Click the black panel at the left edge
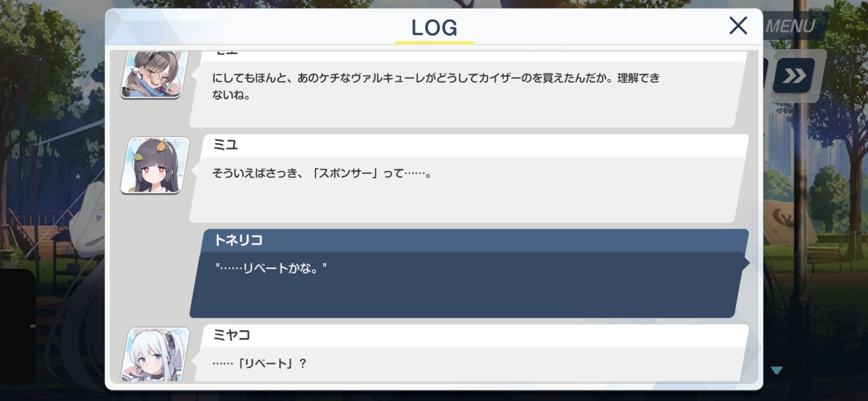The height and width of the screenshot is (401, 868). [x=17, y=326]
